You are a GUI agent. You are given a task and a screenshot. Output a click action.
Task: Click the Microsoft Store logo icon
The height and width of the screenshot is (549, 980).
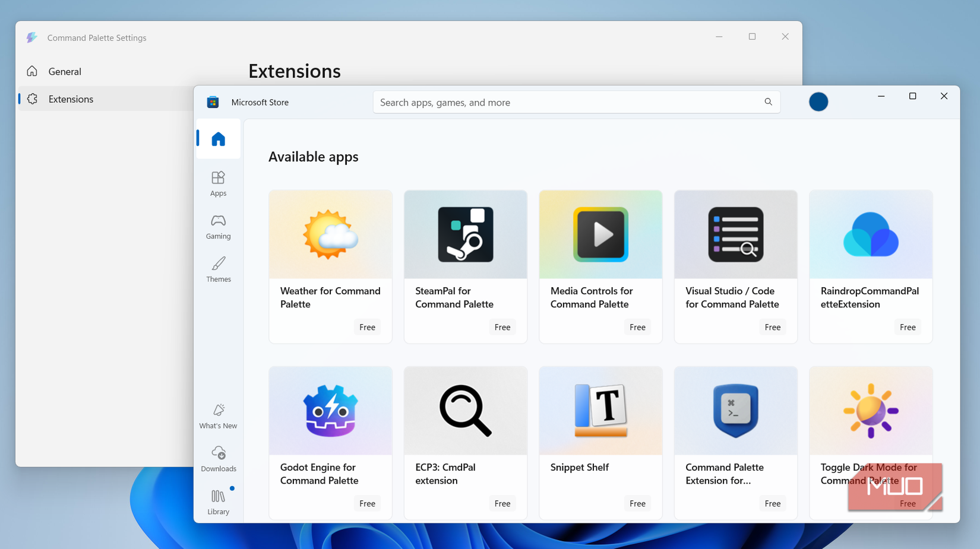213,101
